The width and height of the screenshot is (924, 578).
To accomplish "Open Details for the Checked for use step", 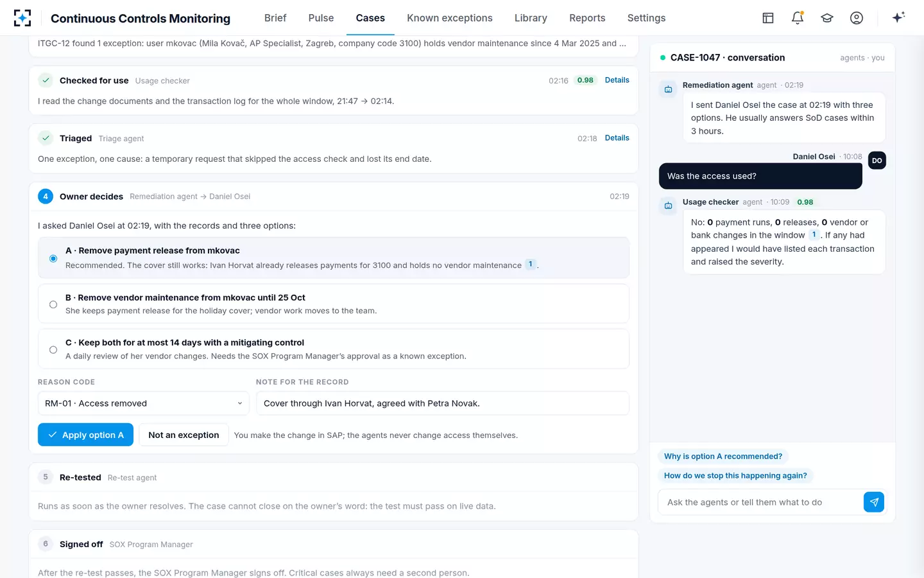I will [617, 80].
